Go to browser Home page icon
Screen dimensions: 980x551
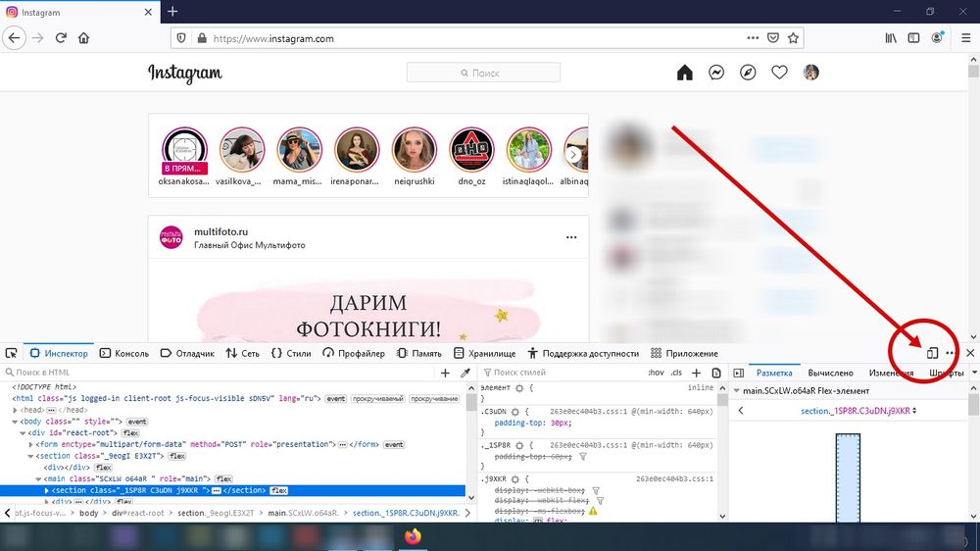(x=83, y=38)
